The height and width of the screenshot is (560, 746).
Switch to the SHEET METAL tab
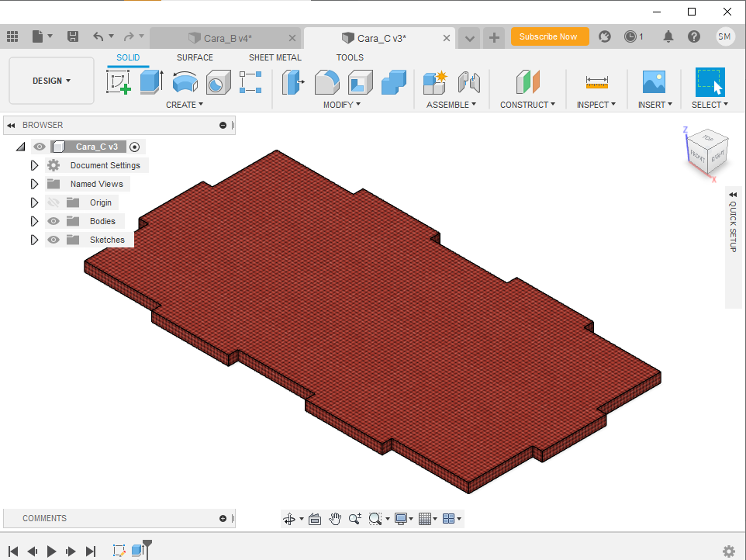coord(275,57)
